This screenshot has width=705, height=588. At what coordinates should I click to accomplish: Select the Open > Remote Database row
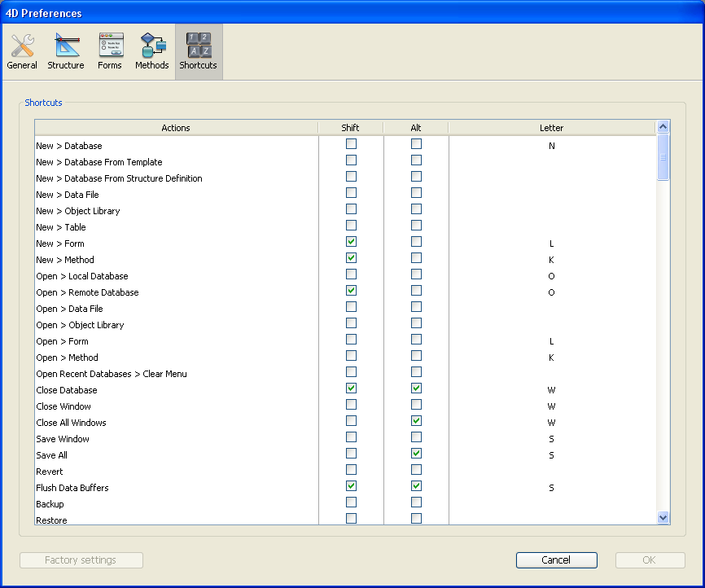point(87,292)
